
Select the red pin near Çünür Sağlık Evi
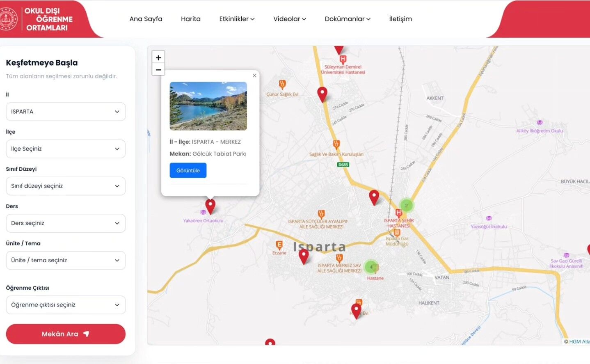coord(322,94)
